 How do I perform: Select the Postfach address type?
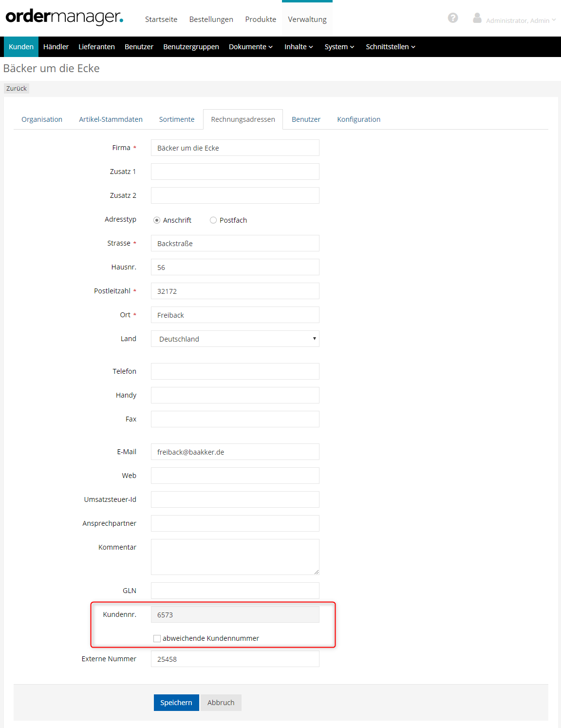pyautogui.click(x=213, y=220)
